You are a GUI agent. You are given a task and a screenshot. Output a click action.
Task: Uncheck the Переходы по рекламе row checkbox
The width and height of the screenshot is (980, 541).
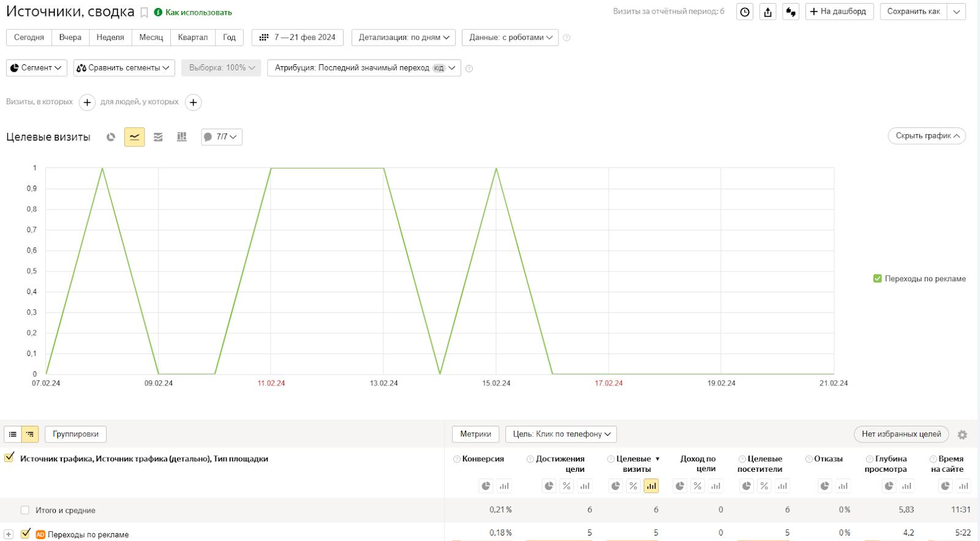point(26,534)
